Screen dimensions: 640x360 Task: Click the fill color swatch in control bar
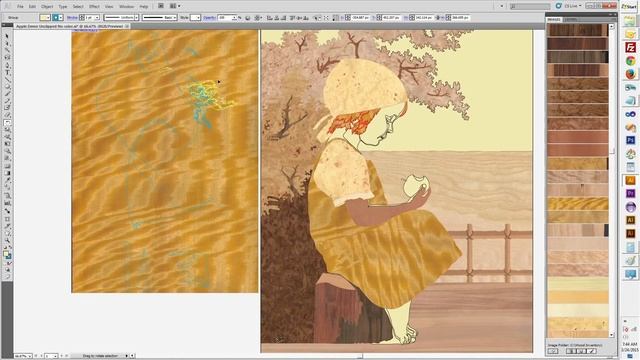[45, 18]
